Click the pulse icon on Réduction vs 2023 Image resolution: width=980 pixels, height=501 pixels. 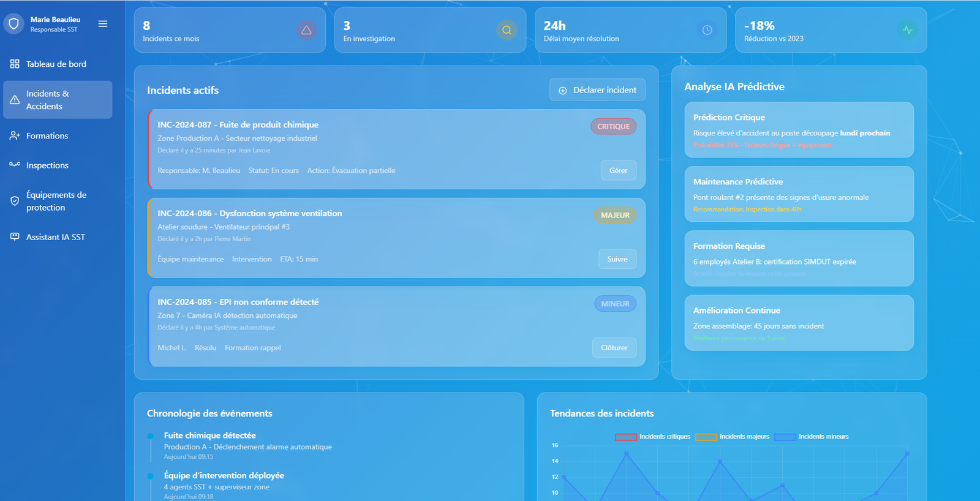click(x=907, y=30)
